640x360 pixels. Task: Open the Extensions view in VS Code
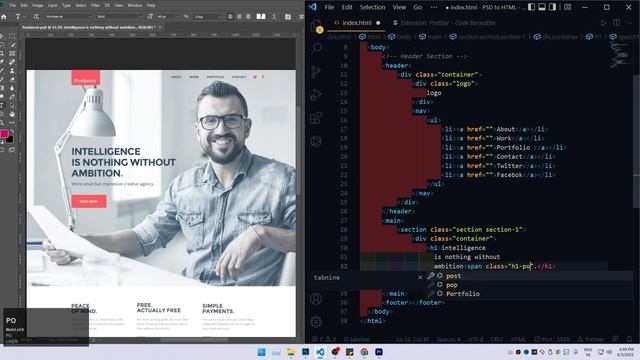pos(316,118)
